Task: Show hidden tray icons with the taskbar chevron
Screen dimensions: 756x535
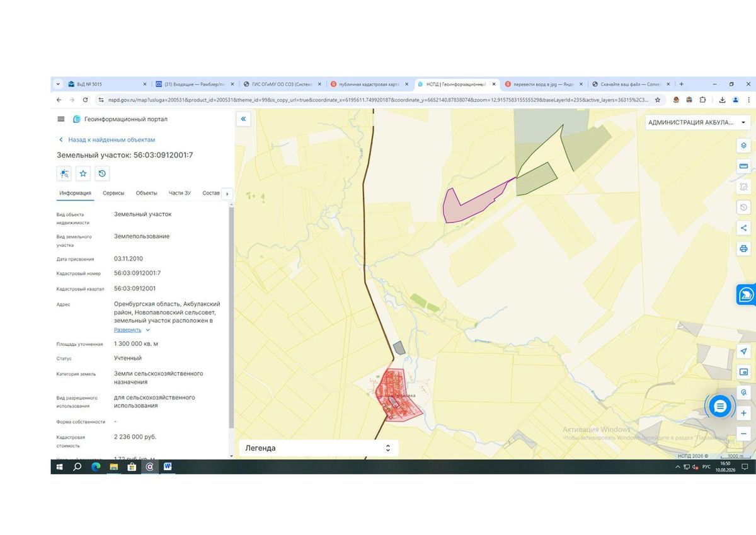Action: [x=679, y=467]
